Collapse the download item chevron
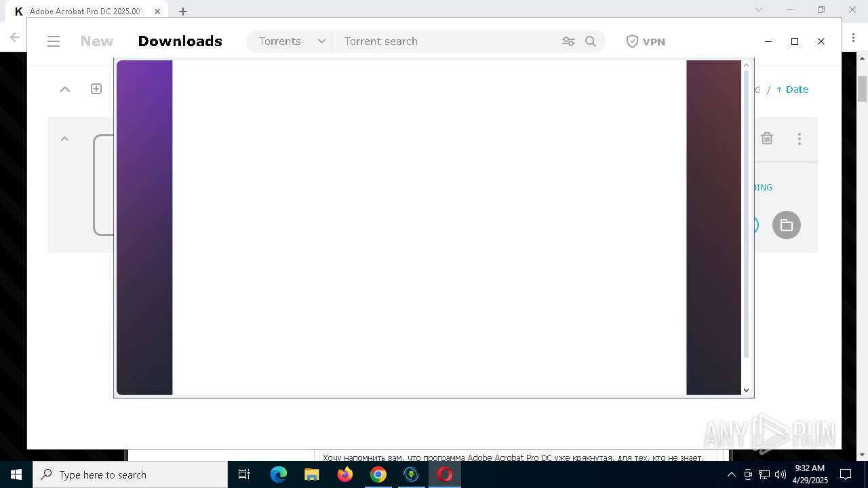This screenshot has height=488, width=868. pos(65,138)
